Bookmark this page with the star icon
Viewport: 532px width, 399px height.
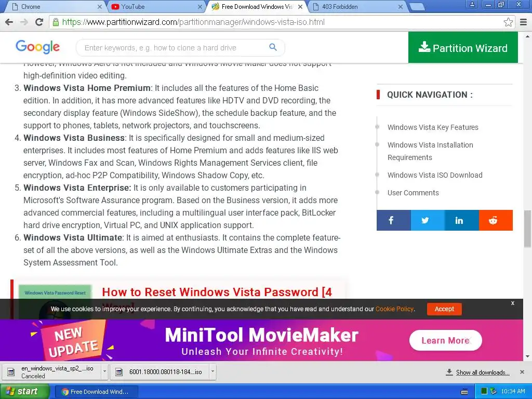508,22
